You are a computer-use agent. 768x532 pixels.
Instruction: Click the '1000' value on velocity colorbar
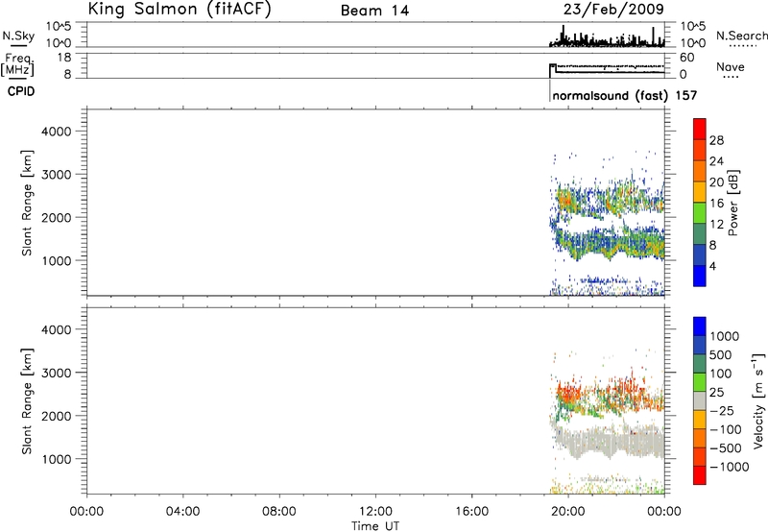coord(725,336)
